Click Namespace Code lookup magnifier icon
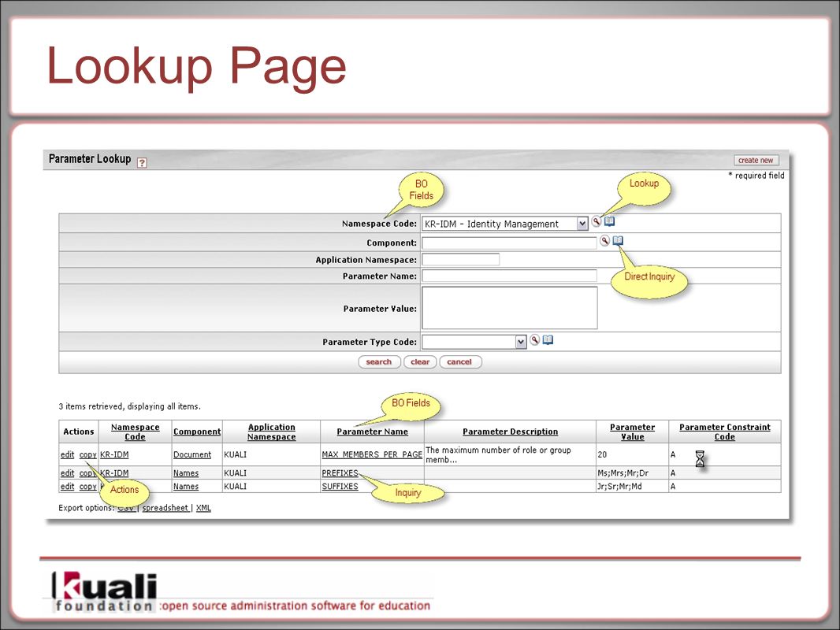Viewport: 840px width, 630px height. [x=597, y=221]
